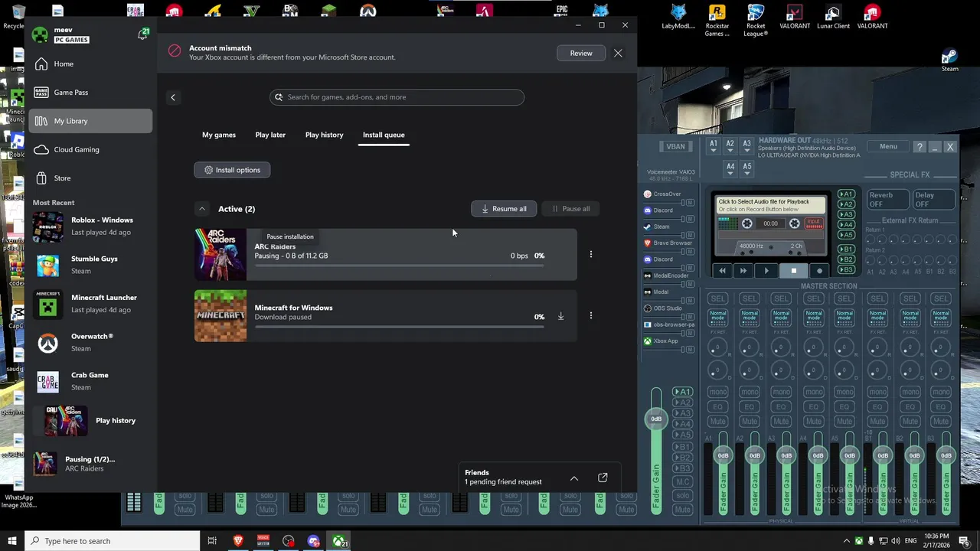Open Voicemeeter help question mark
Viewport: 980px width, 551px height.
coord(920,147)
